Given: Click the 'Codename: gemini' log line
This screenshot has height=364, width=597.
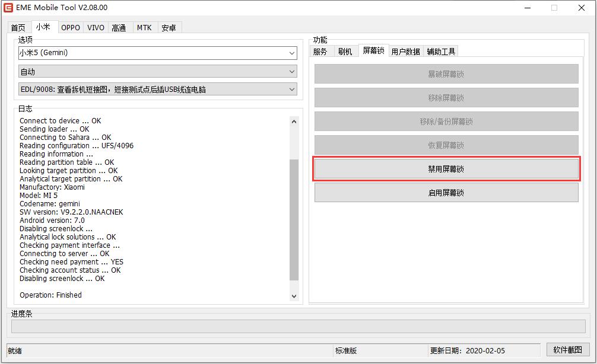Looking at the screenshot, I should [x=49, y=204].
